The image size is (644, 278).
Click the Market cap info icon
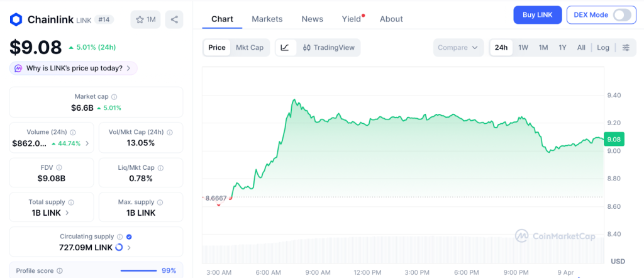pos(114,97)
